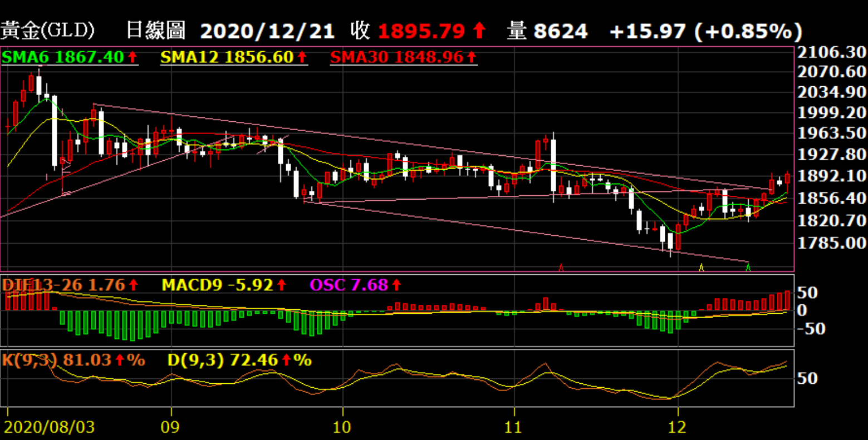Click the yellow marker on the bottom axis
The height and width of the screenshot is (440, 868).
click(701, 268)
